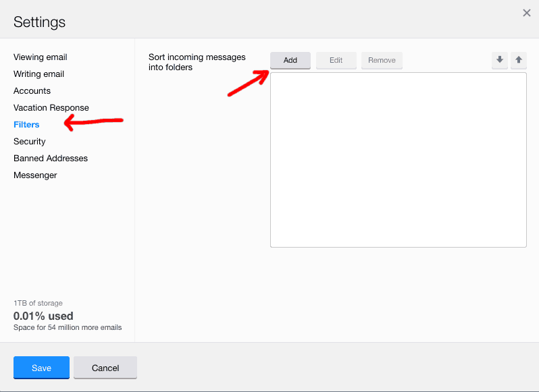Image resolution: width=539 pixels, height=392 pixels.
Task: Select Vacation Response in the sidebar
Action: pos(51,107)
